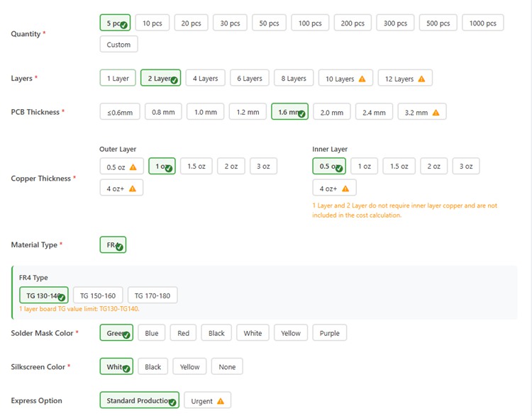Select 2.0 mm PCB thickness
Viewport: 532px width, 416px height.
click(331, 112)
